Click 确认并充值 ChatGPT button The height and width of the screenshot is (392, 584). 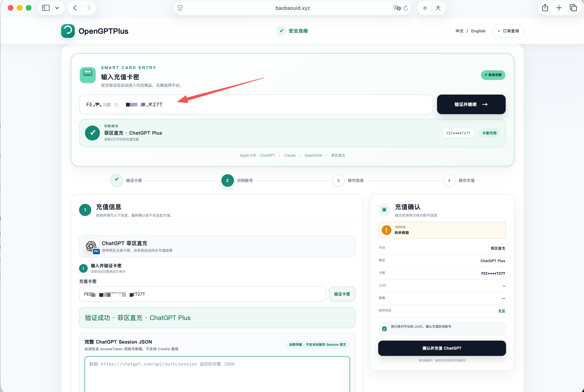pyautogui.click(x=442, y=348)
